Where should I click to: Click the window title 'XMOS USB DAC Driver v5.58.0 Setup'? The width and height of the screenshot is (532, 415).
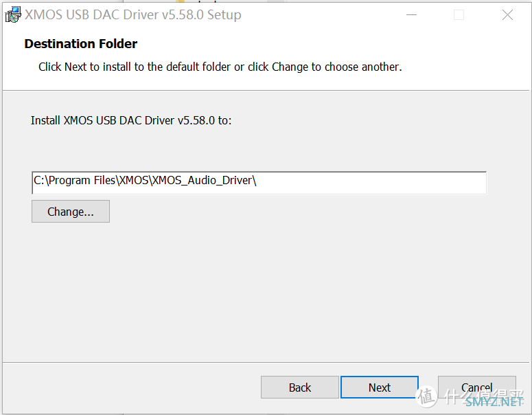133,15
